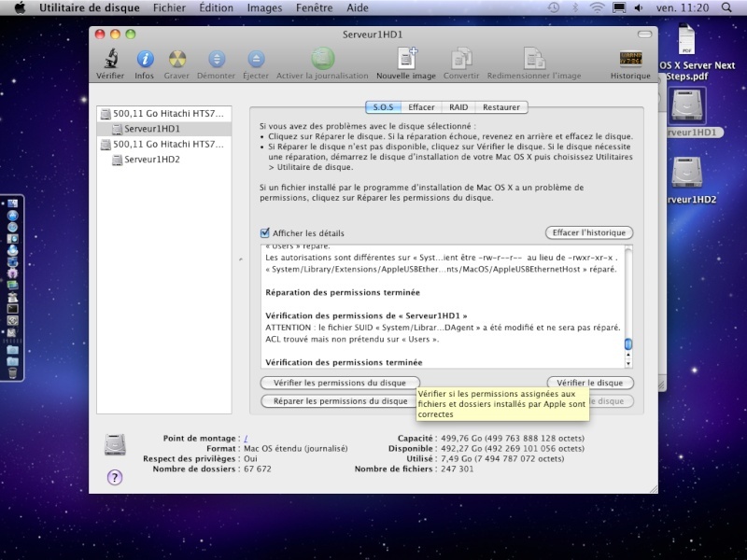
Task: Select the Serveur1HD2 volume in sidebar
Action: (x=164, y=159)
